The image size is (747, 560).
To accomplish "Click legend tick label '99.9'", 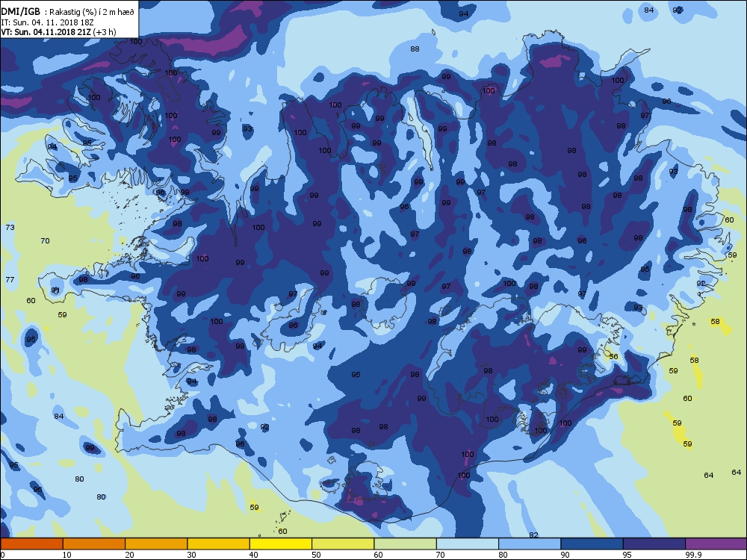I will (x=693, y=555).
